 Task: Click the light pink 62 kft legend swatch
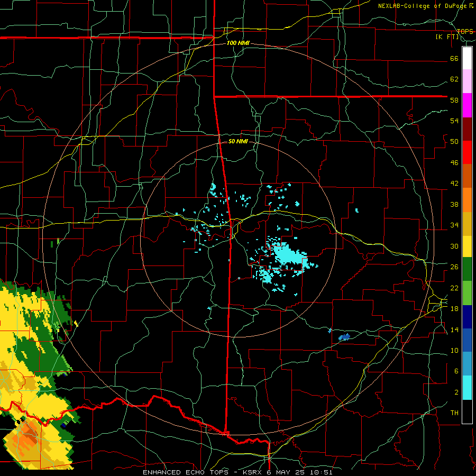tap(467, 81)
